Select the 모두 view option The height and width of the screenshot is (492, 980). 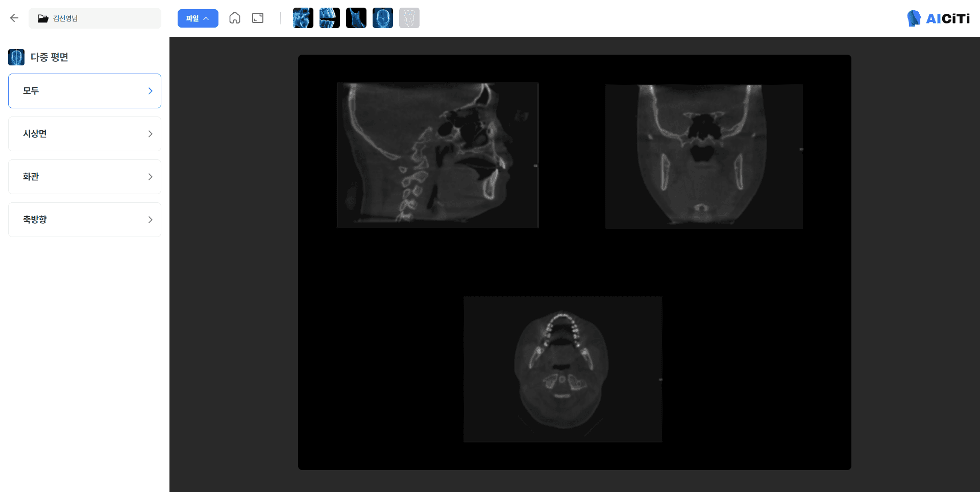point(84,91)
